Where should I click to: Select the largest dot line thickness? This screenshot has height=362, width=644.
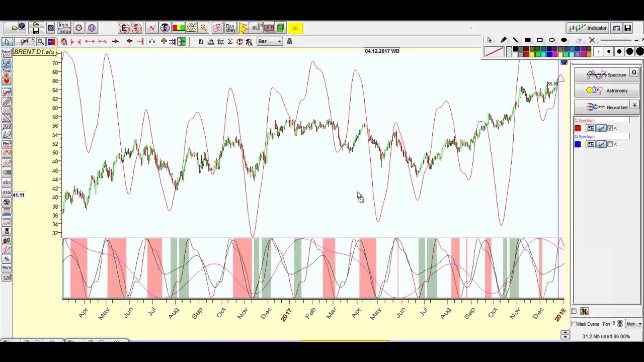(x=639, y=51)
